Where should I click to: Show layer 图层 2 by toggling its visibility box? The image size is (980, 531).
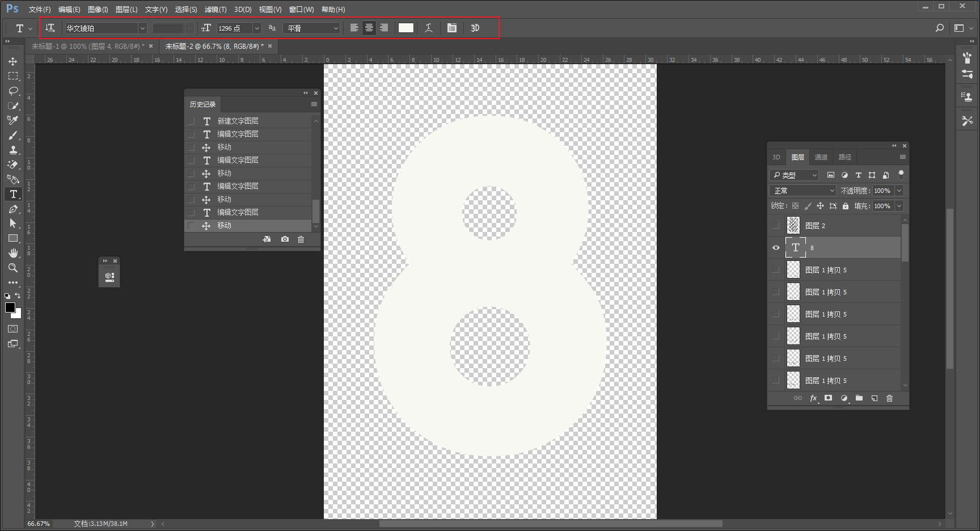776,225
